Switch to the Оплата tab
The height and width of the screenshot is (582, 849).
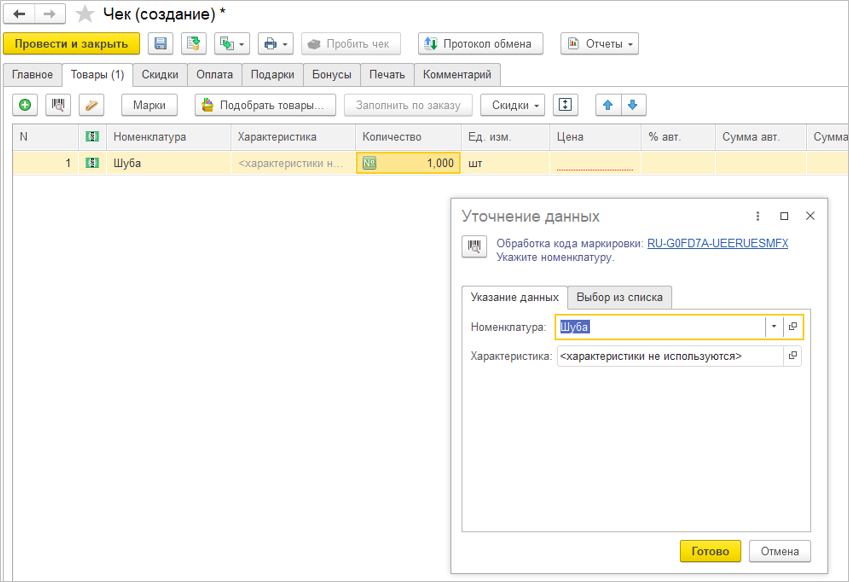tap(214, 75)
